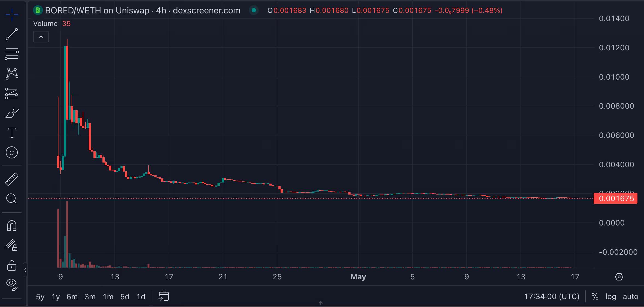Collapse the indicator legend chevron
This screenshot has width=644, height=307.
tap(41, 37)
